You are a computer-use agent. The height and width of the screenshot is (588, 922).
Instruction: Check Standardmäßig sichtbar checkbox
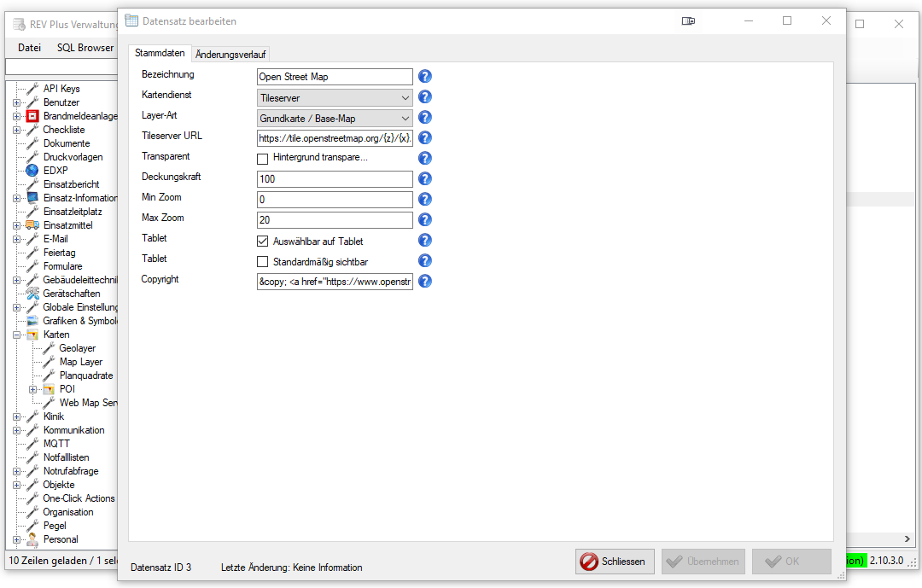pos(263,262)
